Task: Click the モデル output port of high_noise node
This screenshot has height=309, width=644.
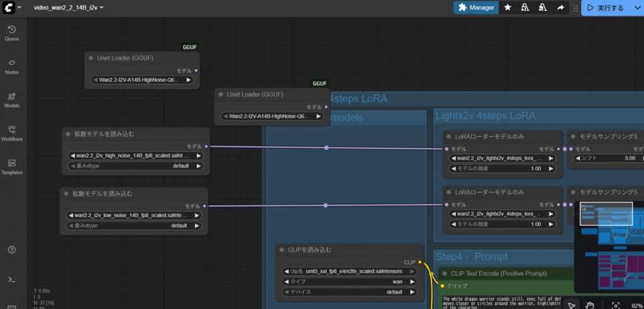Action: (x=206, y=146)
